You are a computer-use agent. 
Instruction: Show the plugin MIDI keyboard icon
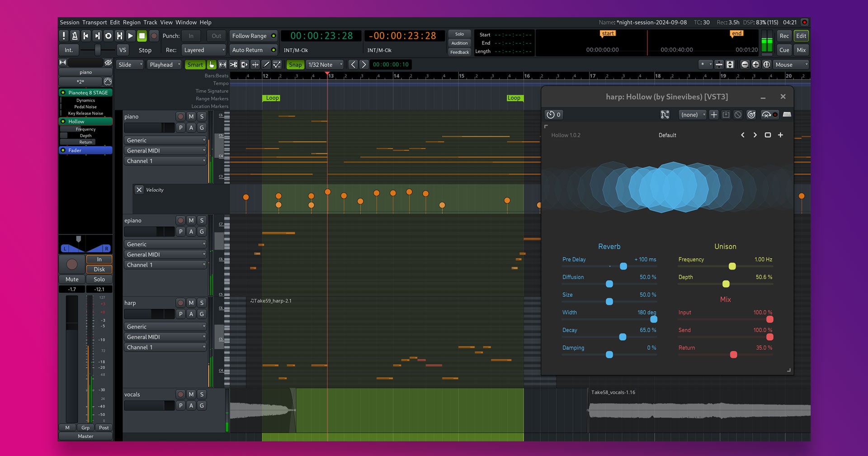coord(787,115)
